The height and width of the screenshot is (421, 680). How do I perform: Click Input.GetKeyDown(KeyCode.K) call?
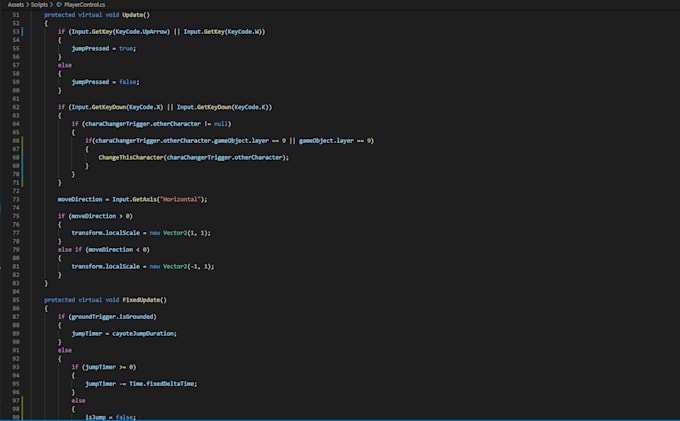tap(222, 107)
